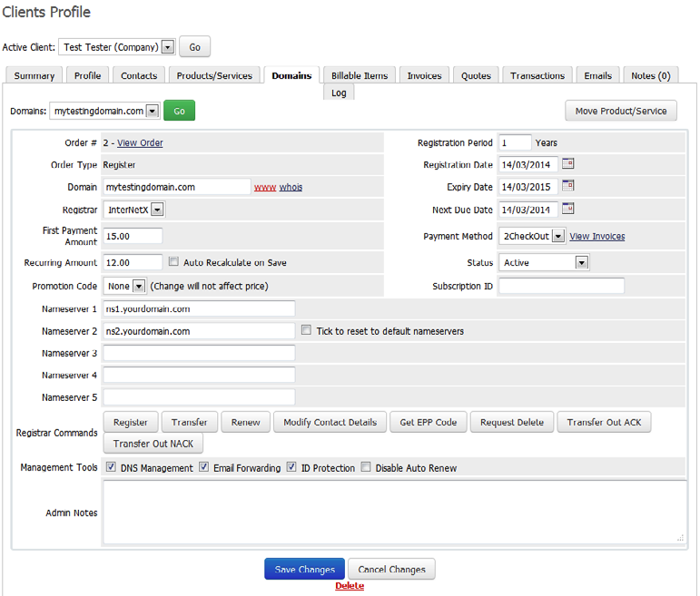The image size is (700, 596).
Task: Select the Domains tab
Action: [x=291, y=75]
